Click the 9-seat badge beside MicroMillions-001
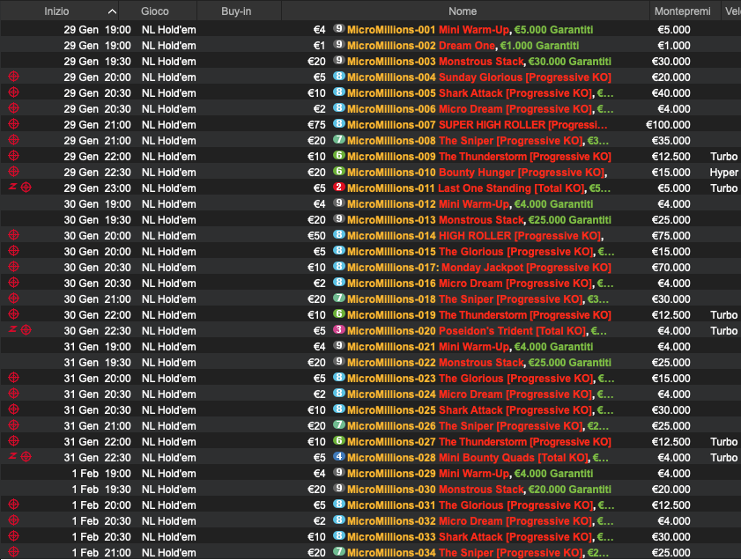 338,28
